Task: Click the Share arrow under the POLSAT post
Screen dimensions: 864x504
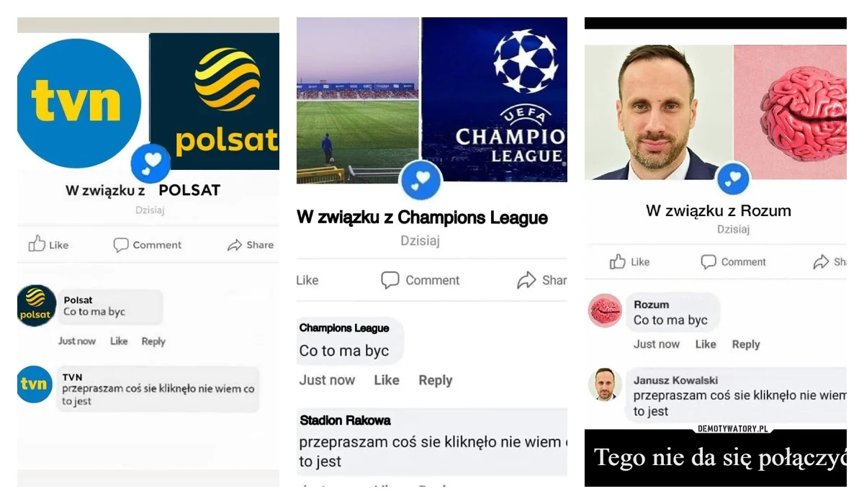Action: click(235, 245)
